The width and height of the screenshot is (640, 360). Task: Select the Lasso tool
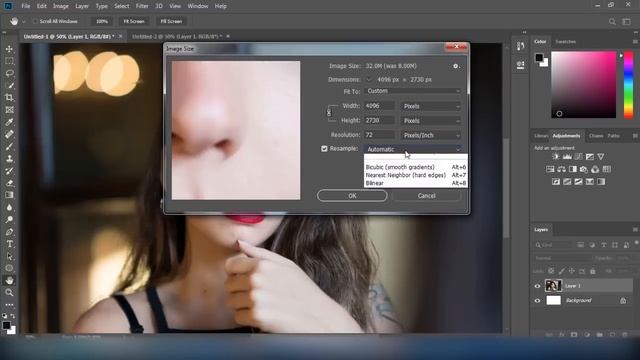pos(9,73)
